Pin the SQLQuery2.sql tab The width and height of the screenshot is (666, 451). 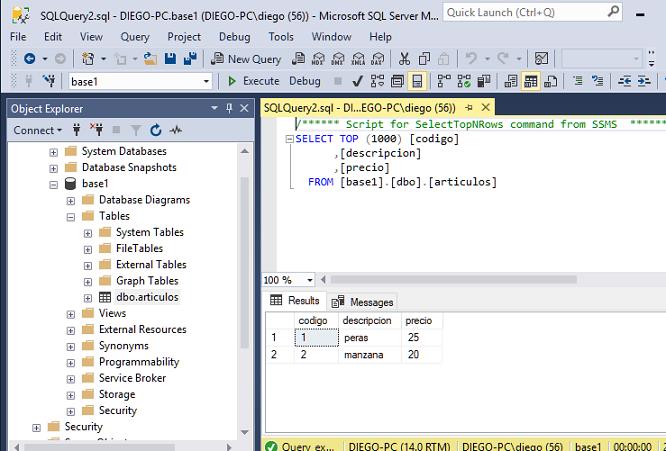click(x=469, y=108)
